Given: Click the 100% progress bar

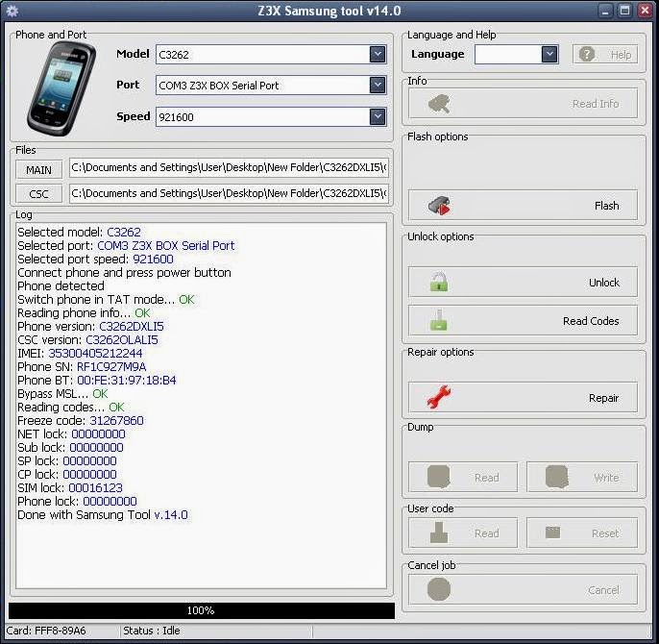Looking at the screenshot, I should coord(202,610).
